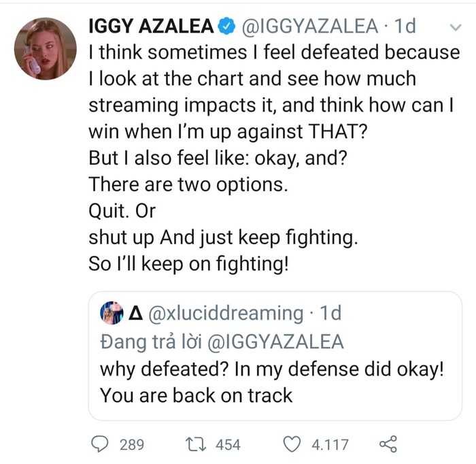Click the 454 retweets count
Viewport: 476px width, 464px height.
[228, 444]
